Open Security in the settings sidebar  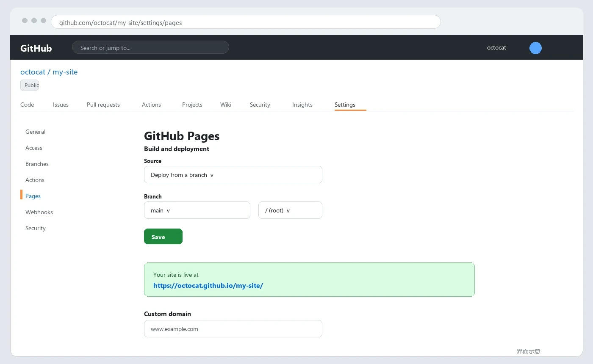(35, 228)
